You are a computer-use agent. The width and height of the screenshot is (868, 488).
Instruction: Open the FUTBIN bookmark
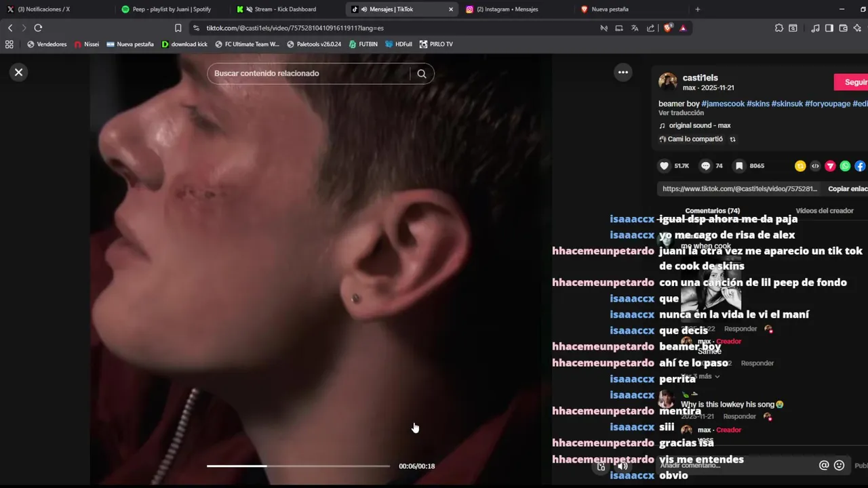[x=363, y=44]
